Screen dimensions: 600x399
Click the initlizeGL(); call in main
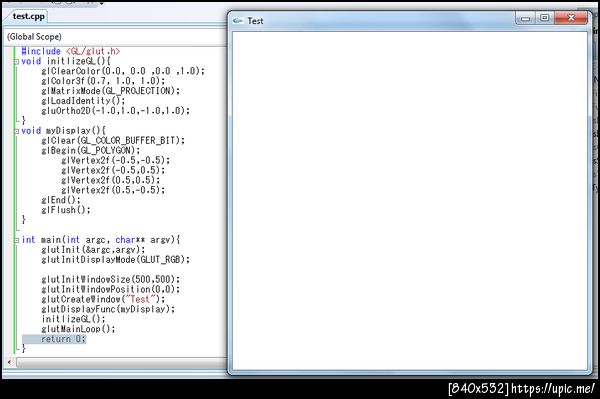pyautogui.click(x=73, y=319)
